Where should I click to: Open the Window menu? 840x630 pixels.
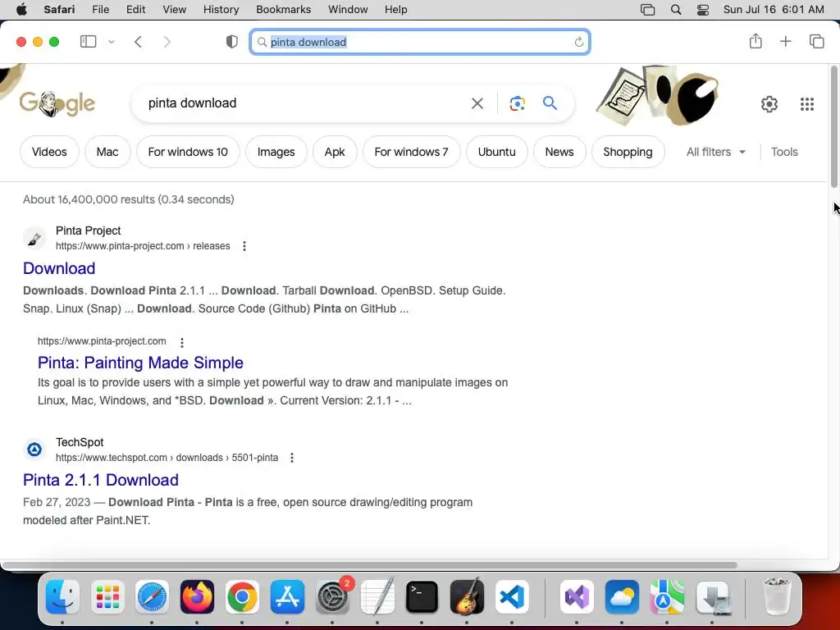(x=348, y=9)
